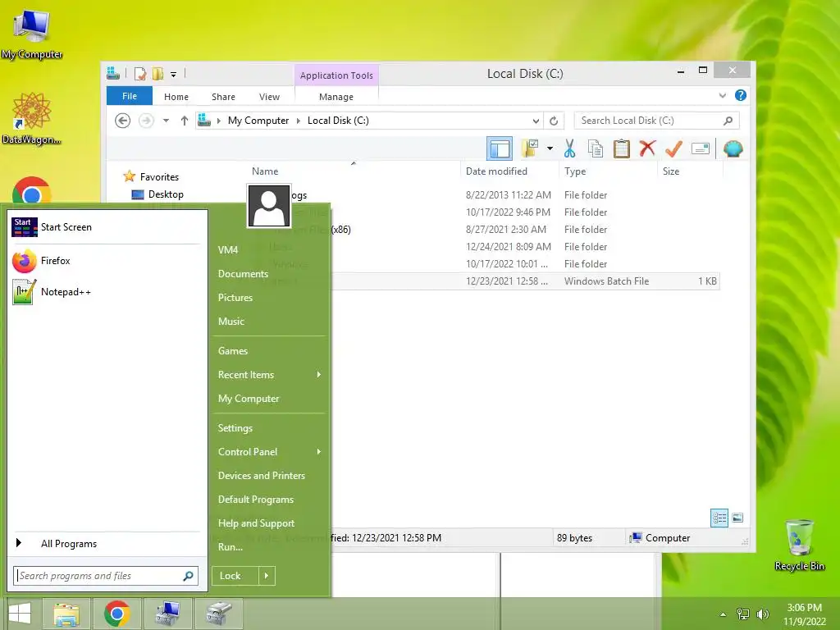Click the orange checkmark Properties icon
840x630 pixels.
[673, 148]
